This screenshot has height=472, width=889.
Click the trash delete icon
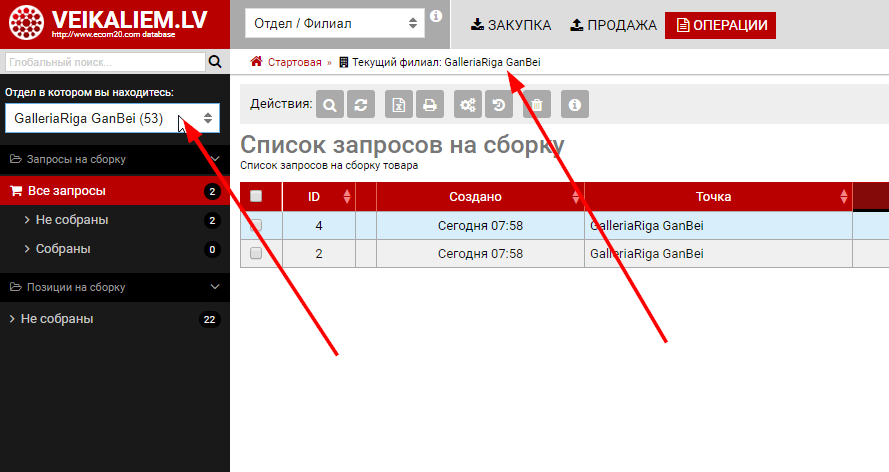[536, 104]
